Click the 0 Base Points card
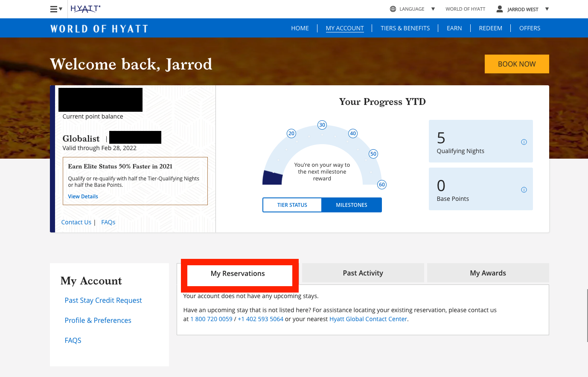This screenshot has height=377, width=588. tap(481, 189)
